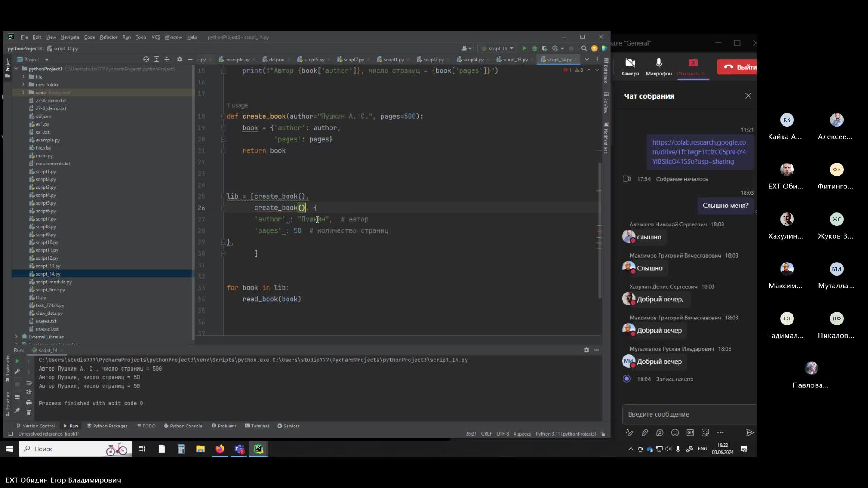This screenshot has height=488, width=868.
Task: Open emoji picker in chat
Action: (675, 433)
